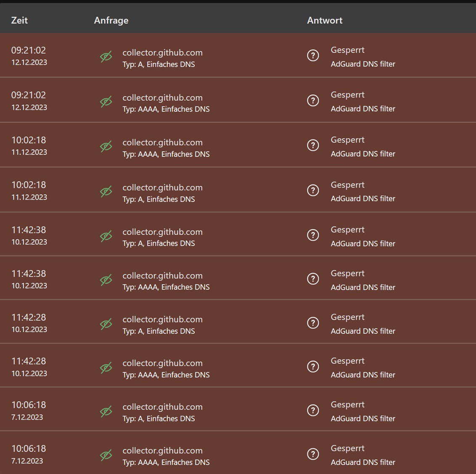Open question-mark details for 11:42:38 Typ AAAA request
This screenshot has width=476, height=474.
pyautogui.click(x=313, y=279)
